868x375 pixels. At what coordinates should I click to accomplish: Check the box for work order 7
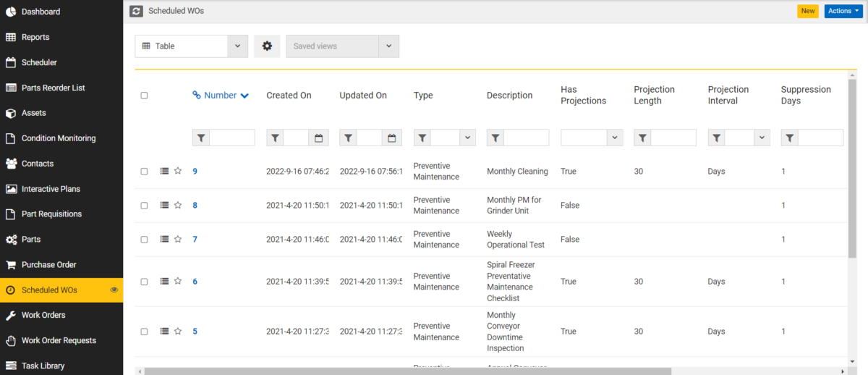click(144, 240)
